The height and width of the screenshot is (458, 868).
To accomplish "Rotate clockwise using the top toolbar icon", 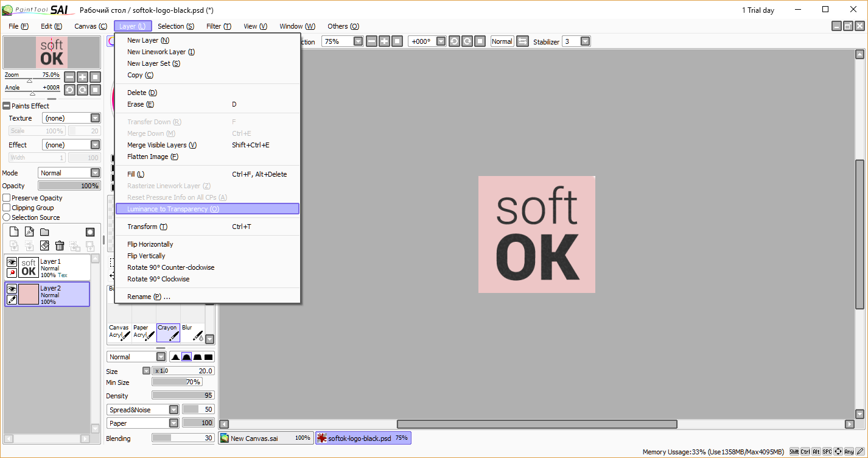I will [467, 41].
